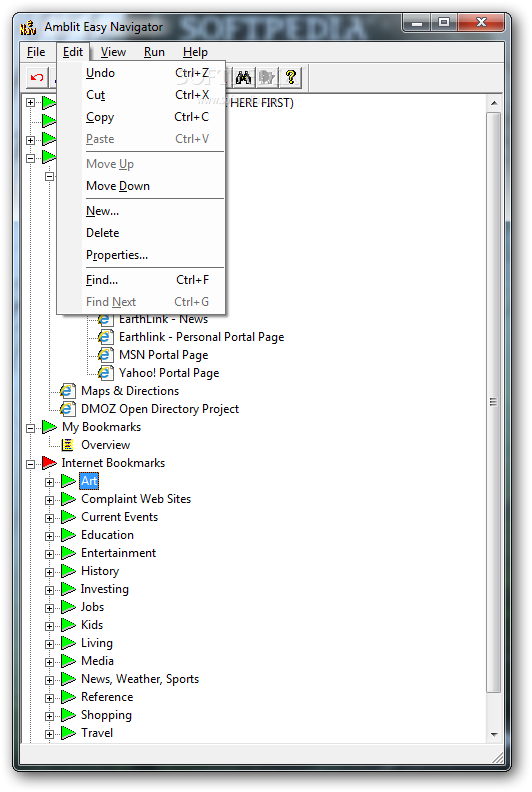532x792 pixels.
Task: Click the scrollbar down arrow
Action: [x=494, y=734]
